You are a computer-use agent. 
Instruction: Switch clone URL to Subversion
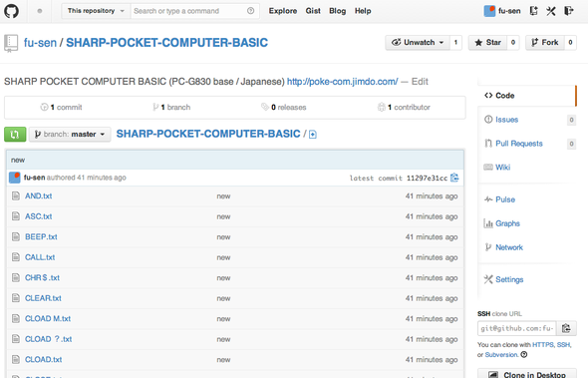[x=501, y=355]
